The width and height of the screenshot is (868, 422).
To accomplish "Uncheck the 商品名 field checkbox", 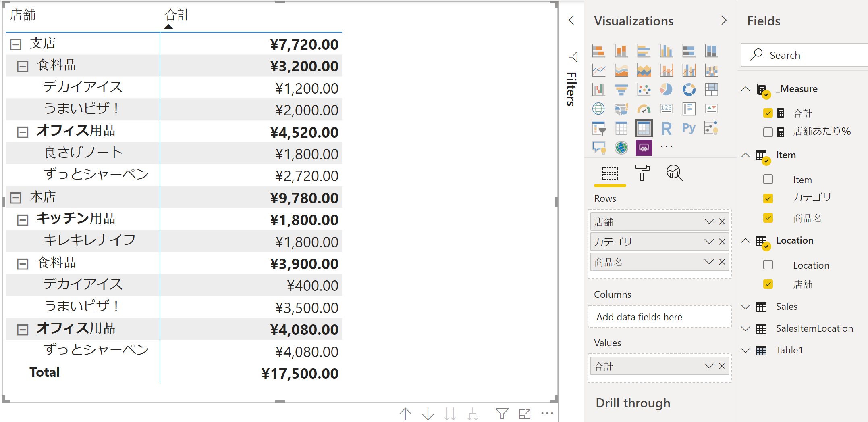I will tap(768, 218).
